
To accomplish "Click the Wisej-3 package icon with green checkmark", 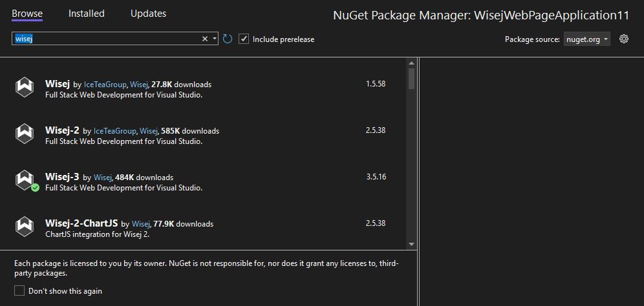I will point(26,181).
